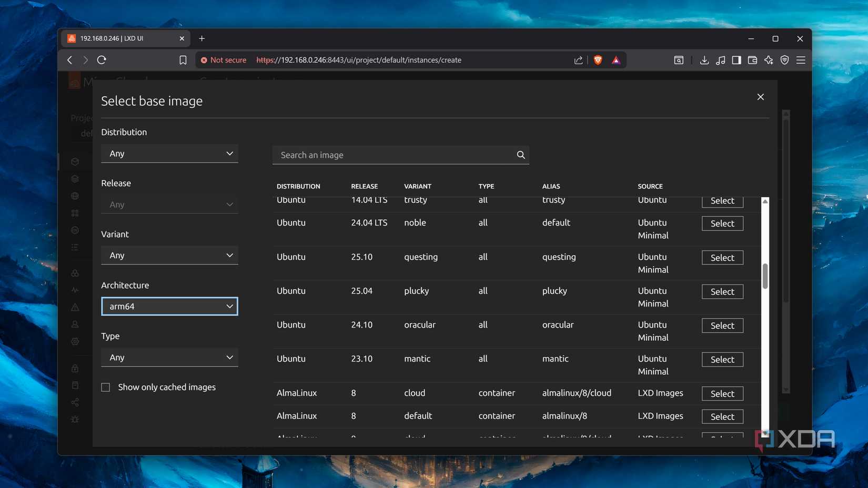Select the AlmaLinux 8 cloud image
Image resolution: width=868 pixels, height=488 pixels.
coord(722,393)
